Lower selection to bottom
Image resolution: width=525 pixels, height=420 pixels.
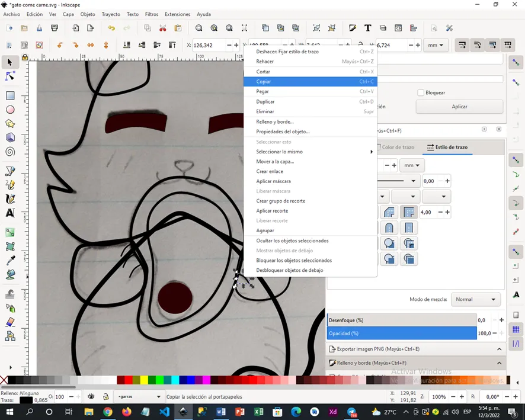click(x=127, y=45)
